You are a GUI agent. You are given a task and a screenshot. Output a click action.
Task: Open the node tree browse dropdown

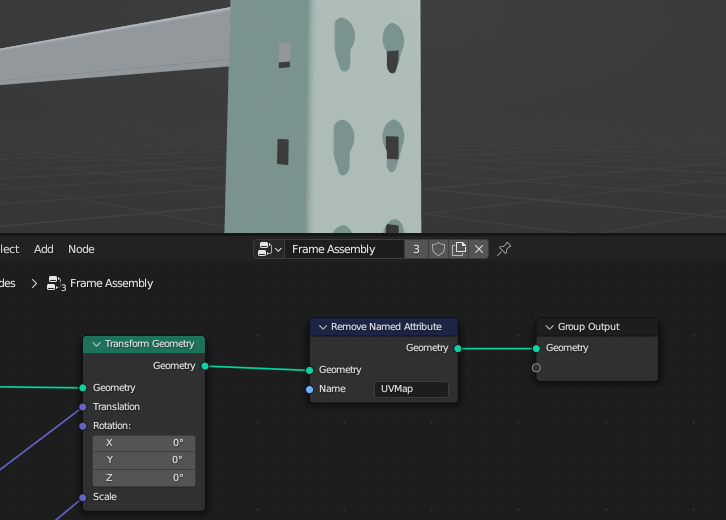coord(269,249)
